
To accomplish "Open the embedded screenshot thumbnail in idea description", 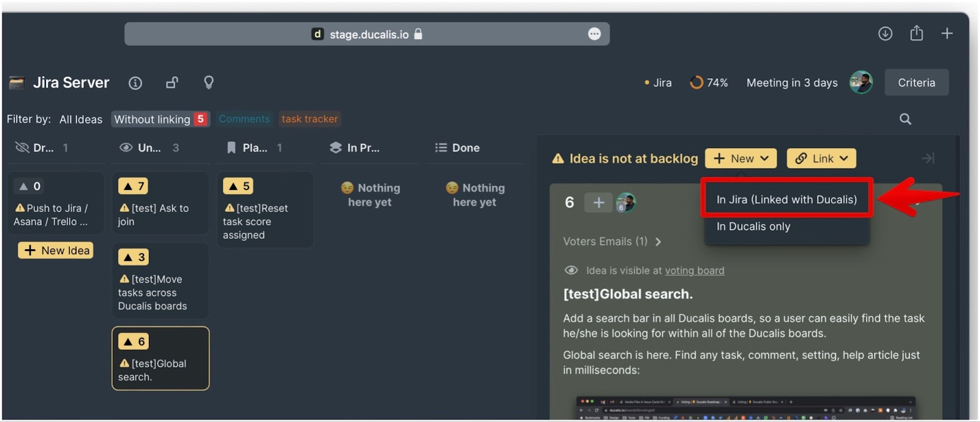I will (x=746, y=408).
